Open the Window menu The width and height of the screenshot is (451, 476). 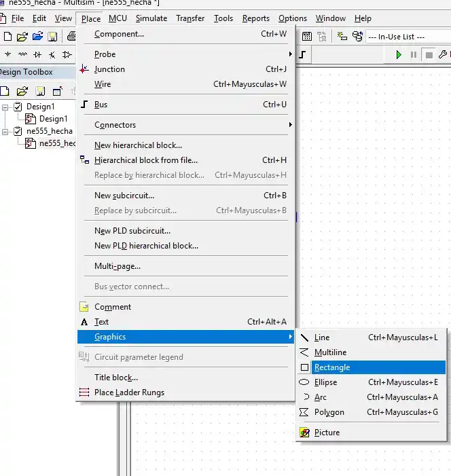click(x=330, y=18)
